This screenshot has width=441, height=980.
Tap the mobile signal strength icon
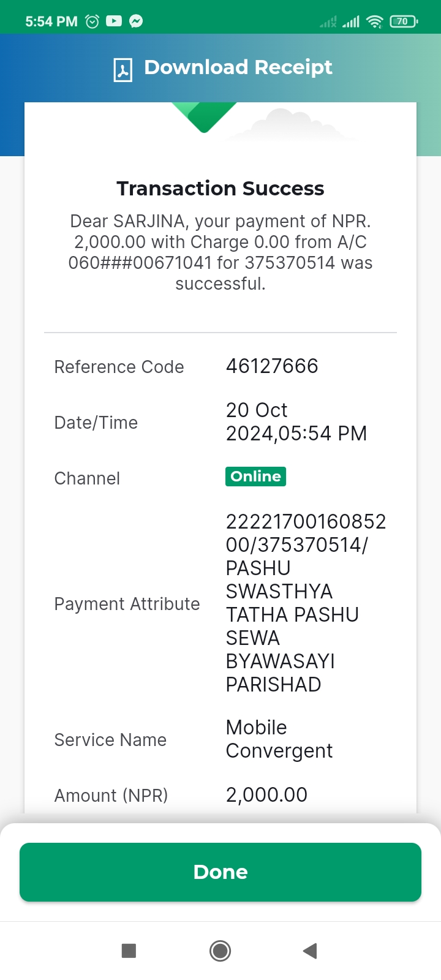[x=351, y=22]
